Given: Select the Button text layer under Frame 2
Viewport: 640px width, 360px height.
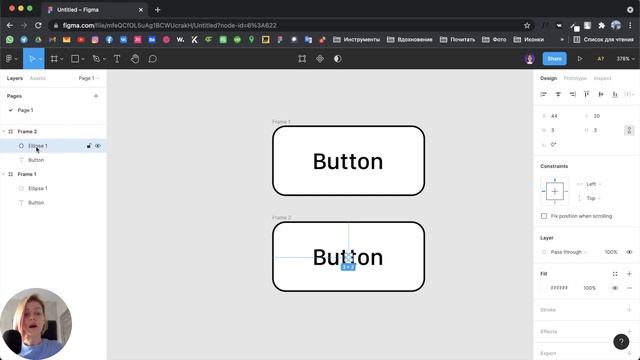Looking at the screenshot, I should [36, 160].
